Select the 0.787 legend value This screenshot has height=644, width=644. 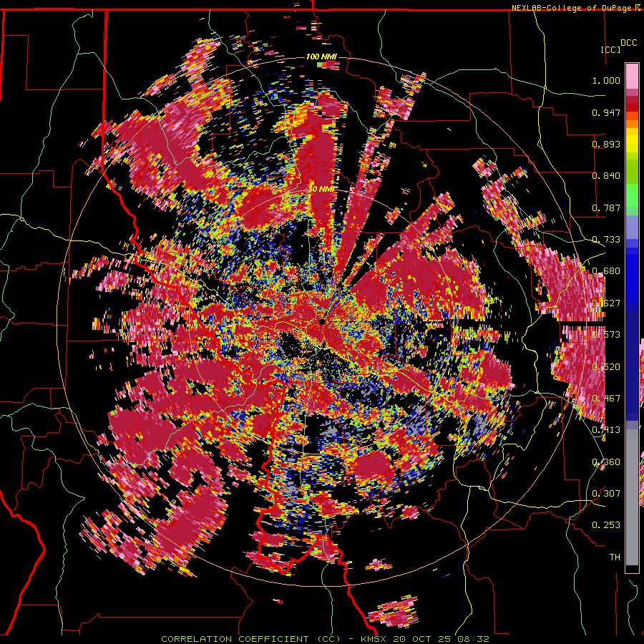606,208
